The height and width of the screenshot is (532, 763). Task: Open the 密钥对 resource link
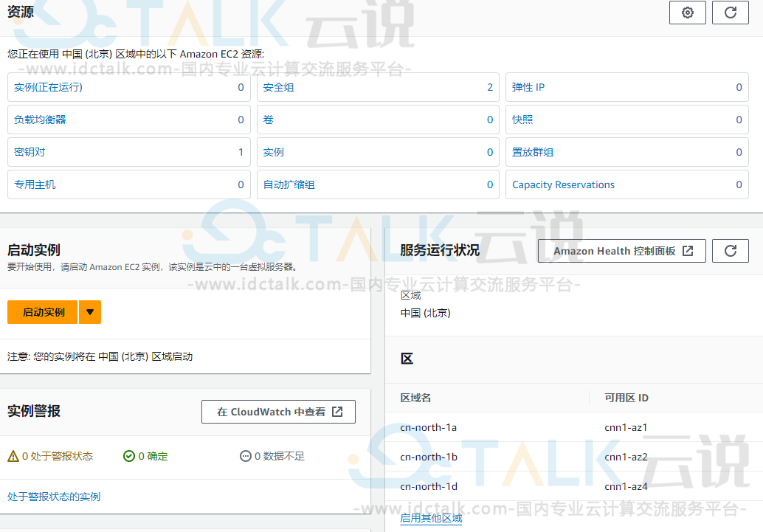(x=30, y=152)
